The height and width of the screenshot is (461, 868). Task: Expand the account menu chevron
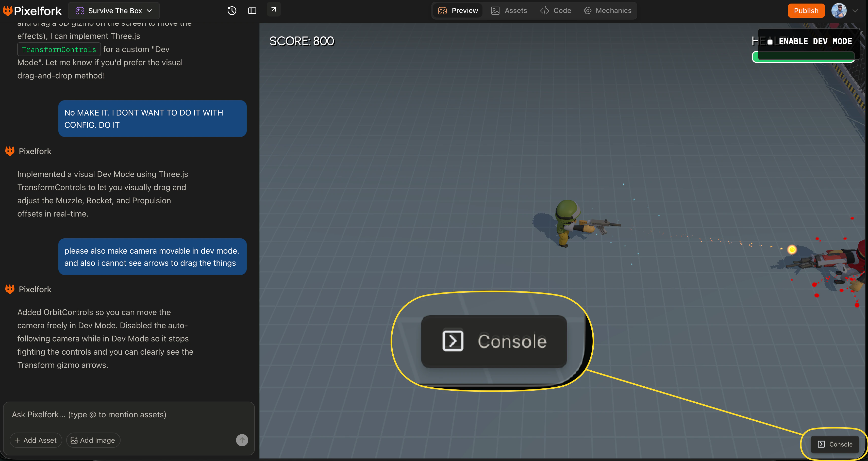pos(855,10)
